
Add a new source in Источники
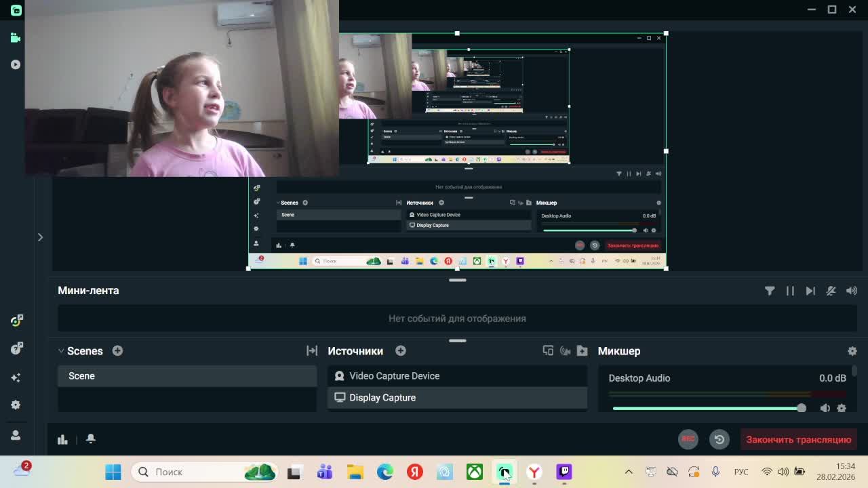coord(401,350)
